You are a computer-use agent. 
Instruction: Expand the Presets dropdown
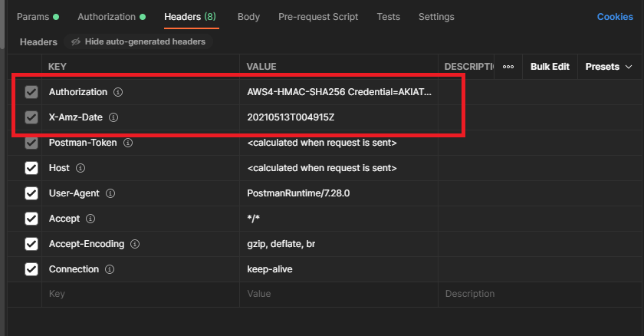608,67
